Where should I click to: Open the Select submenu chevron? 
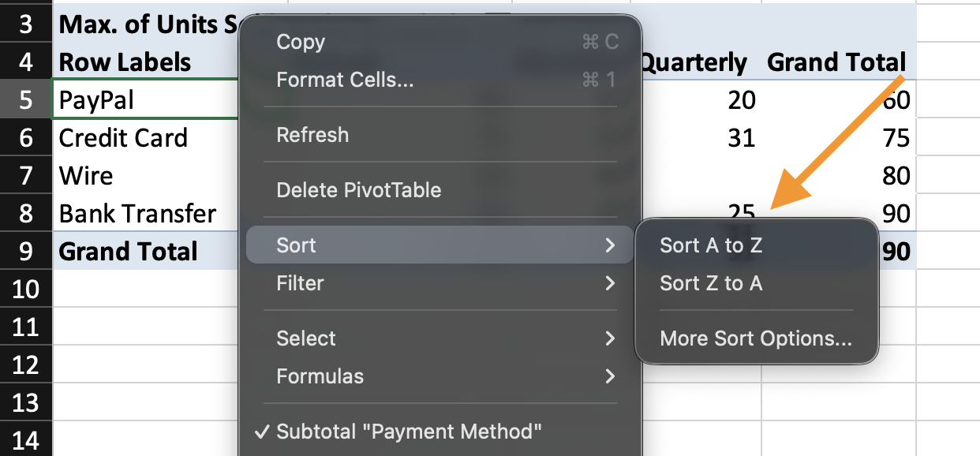click(x=609, y=338)
